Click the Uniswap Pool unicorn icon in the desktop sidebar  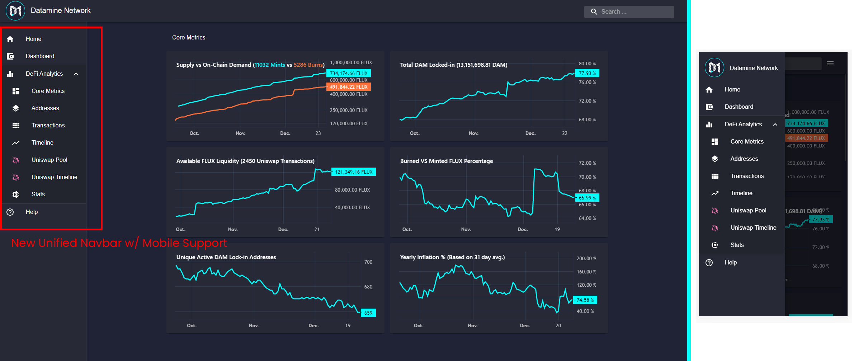pyautogui.click(x=16, y=160)
